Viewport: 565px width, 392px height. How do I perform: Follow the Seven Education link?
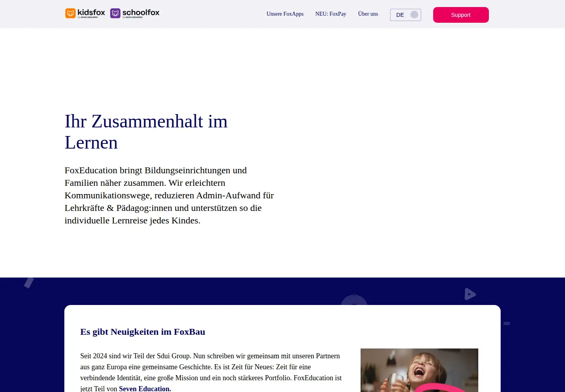pos(145,388)
